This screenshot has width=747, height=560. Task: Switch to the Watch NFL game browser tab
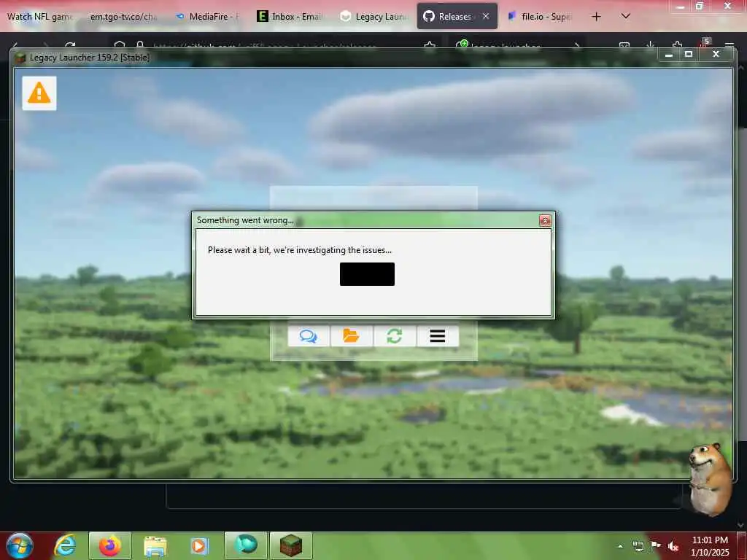[x=40, y=17]
